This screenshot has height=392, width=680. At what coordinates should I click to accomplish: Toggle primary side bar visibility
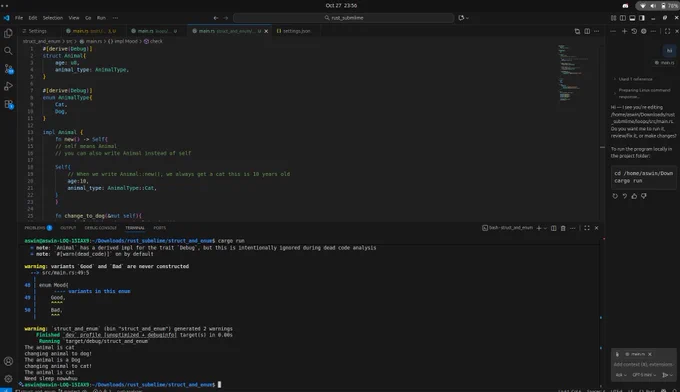tap(623, 18)
